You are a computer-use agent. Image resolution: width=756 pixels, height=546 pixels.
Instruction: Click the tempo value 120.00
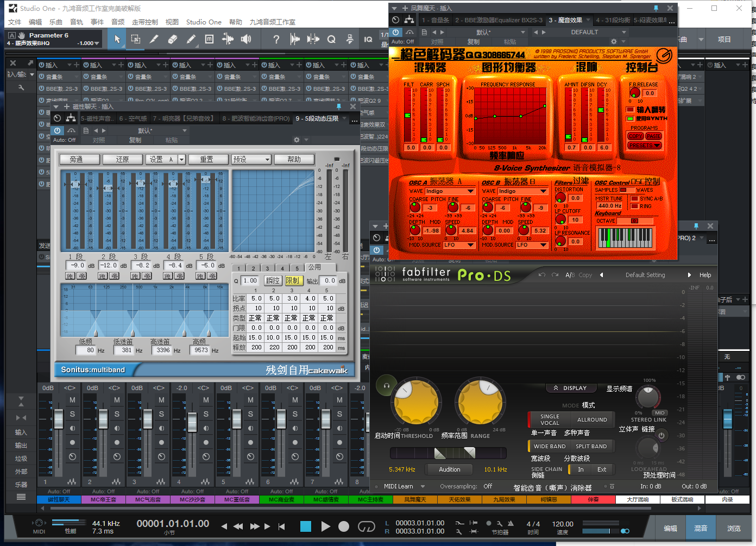click(x=563, y=524)
